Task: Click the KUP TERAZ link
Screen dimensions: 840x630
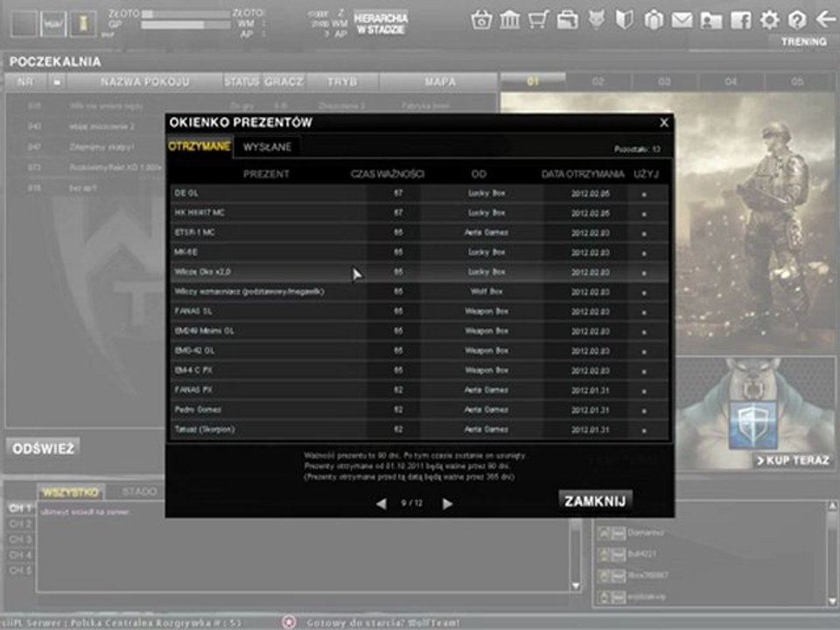Action: pyautogui.click(x=793, y=461)
